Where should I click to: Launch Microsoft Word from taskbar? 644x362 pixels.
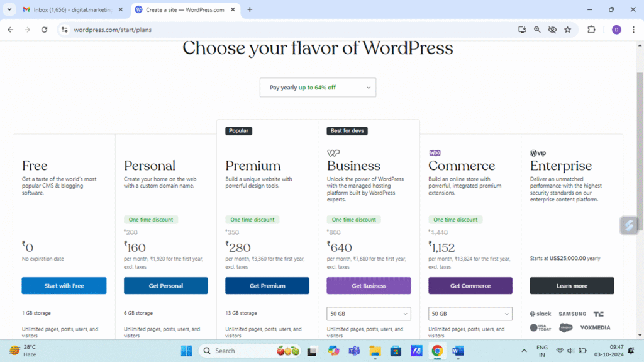coord(458,351)
